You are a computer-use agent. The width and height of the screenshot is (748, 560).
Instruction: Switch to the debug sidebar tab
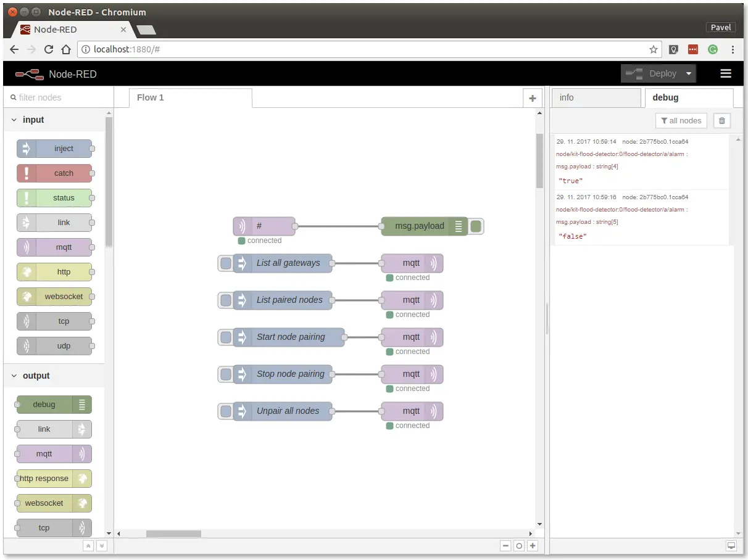[x=689, y=97]
